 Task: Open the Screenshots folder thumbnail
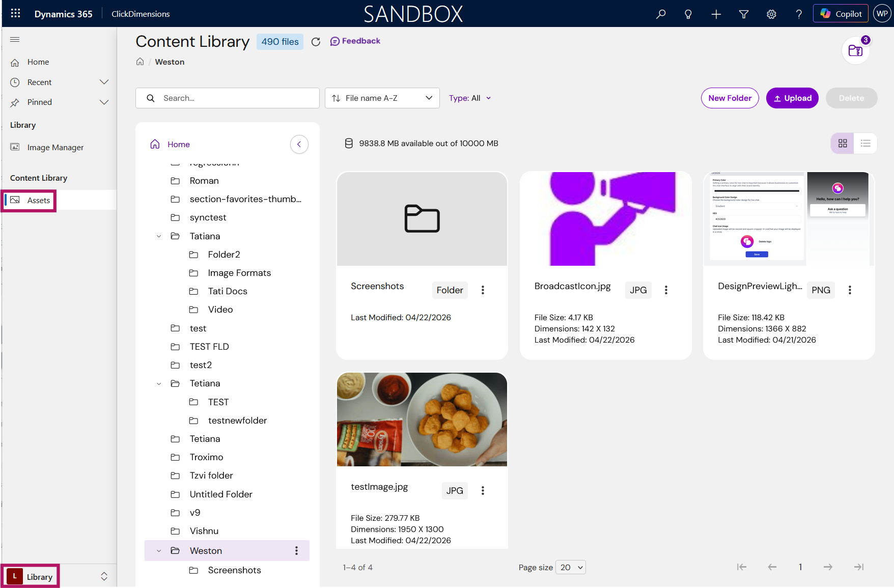click(422, 219)
